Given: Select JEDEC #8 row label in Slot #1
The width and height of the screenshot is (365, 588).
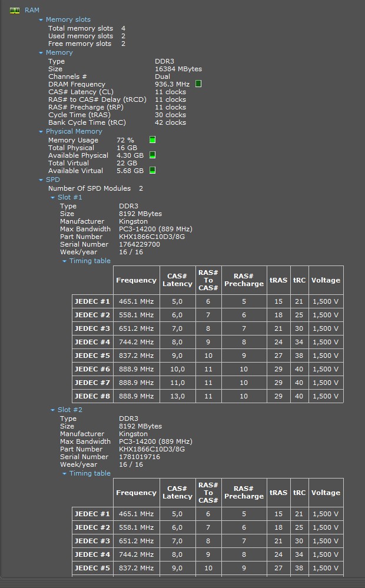Looking at the screenshot, I should tap(92, 396).
